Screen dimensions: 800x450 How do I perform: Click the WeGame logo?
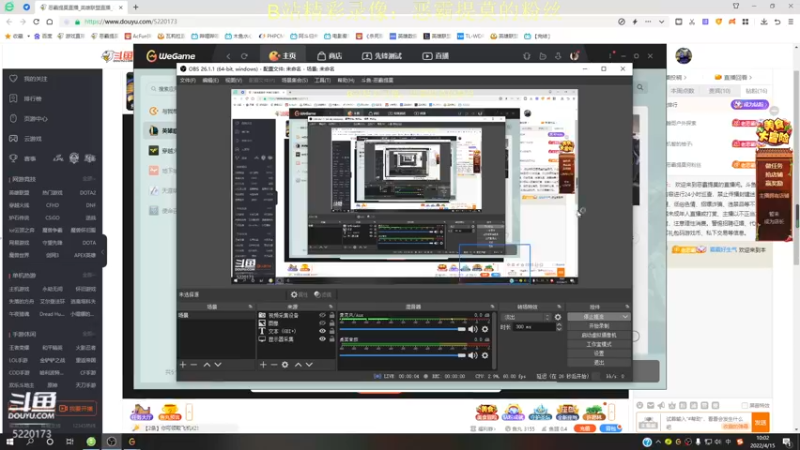tap(171, 56)
